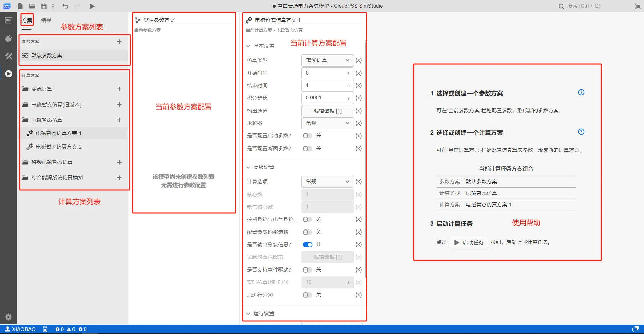
Task: Click the search box 搜索 (Ctrl + Q)
Action: click(x=594, y=6)
